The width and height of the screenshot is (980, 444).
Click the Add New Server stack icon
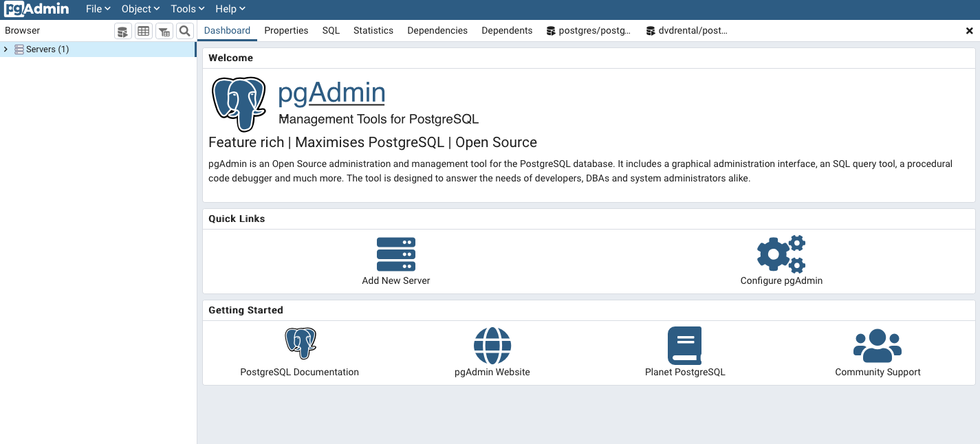point(396,254)
